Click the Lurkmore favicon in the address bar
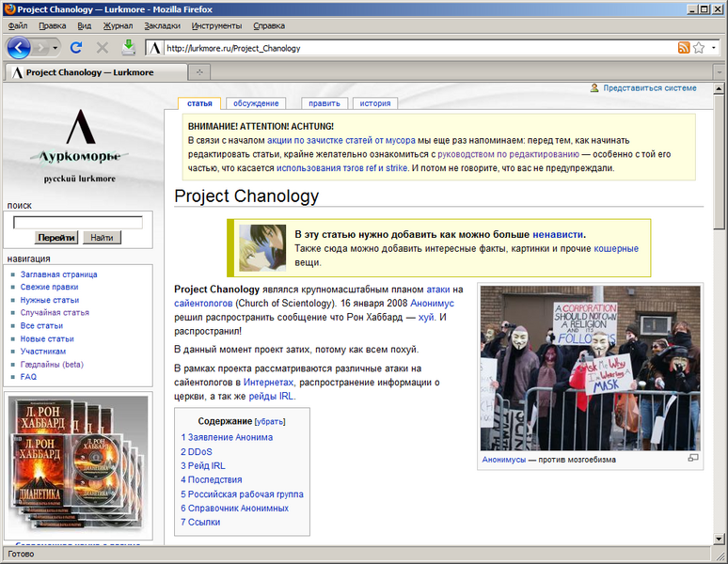This screenshot has width=728, height=564. coord(155,48)
